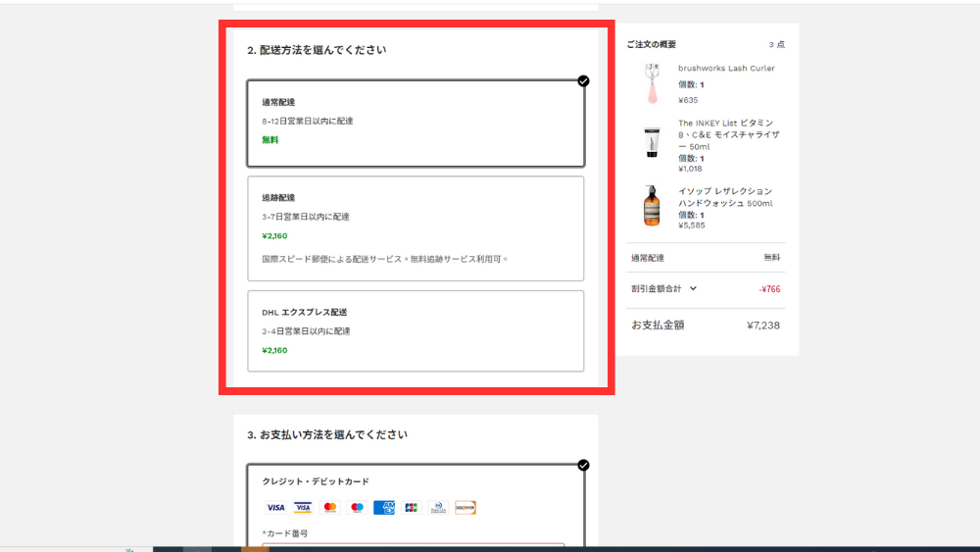
Task: Click the カード番号 input field
Action: 413,546
